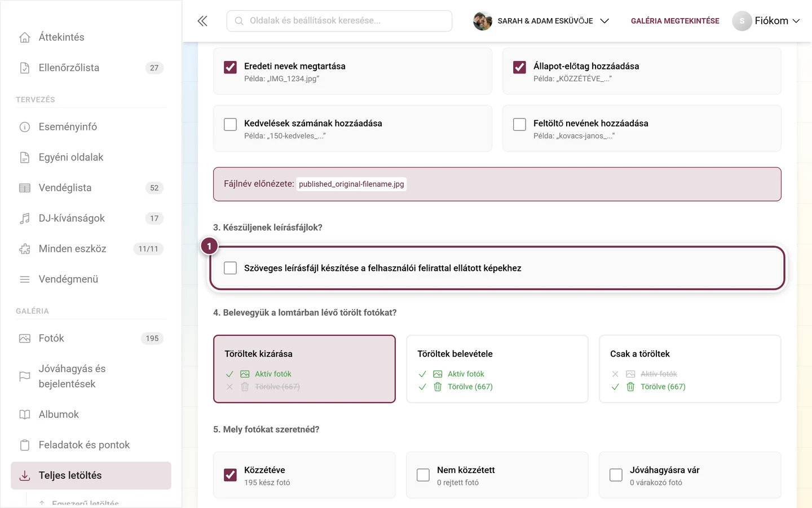Click the Egyéni oldalak page icon

pyautogui.click(x=25, y=157)
